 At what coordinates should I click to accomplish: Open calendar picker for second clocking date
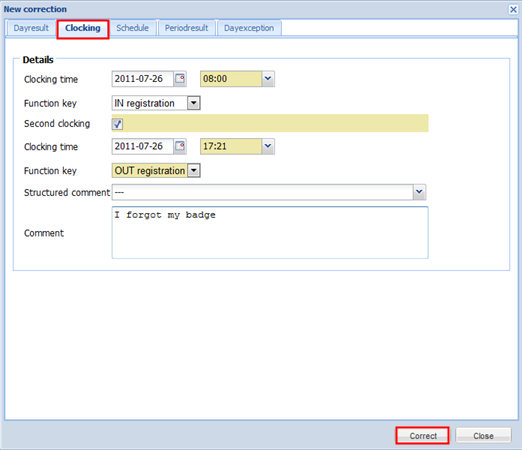(180, 146)
